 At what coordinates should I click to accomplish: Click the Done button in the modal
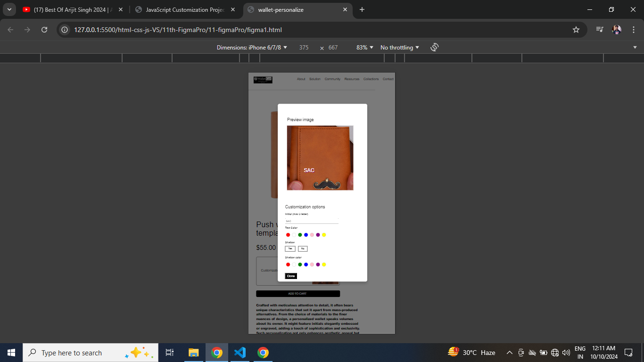tap(291, 276)
